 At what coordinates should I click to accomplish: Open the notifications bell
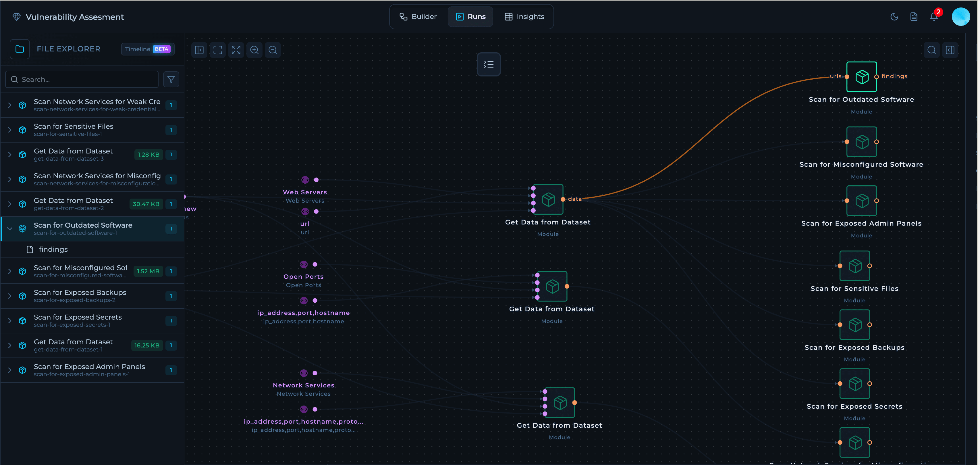[x=933, y=17]
